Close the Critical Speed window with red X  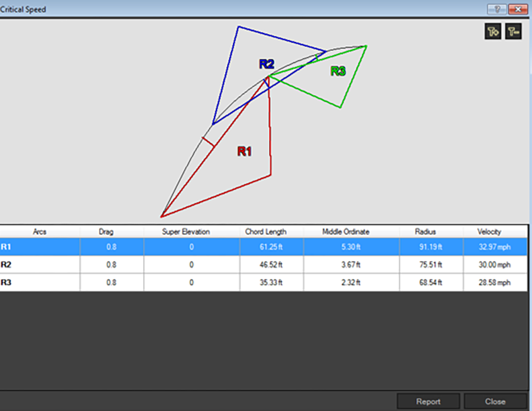[517, 9]
